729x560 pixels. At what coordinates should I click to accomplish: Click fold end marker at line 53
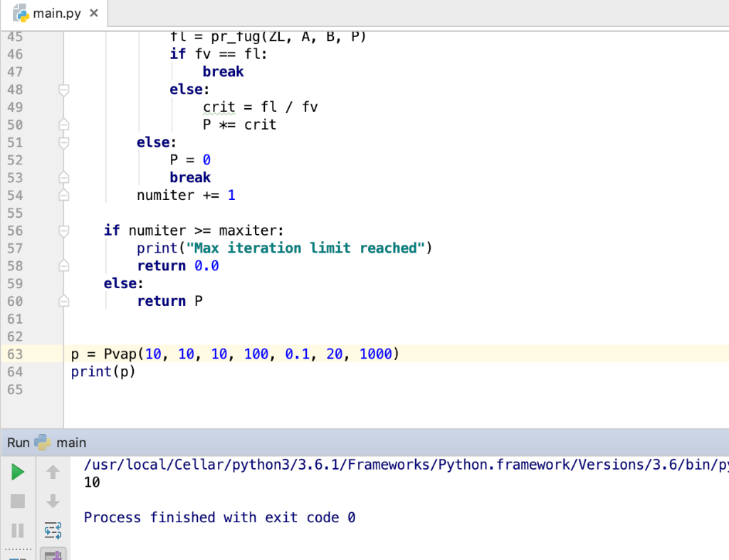click(x=64, y=177)
